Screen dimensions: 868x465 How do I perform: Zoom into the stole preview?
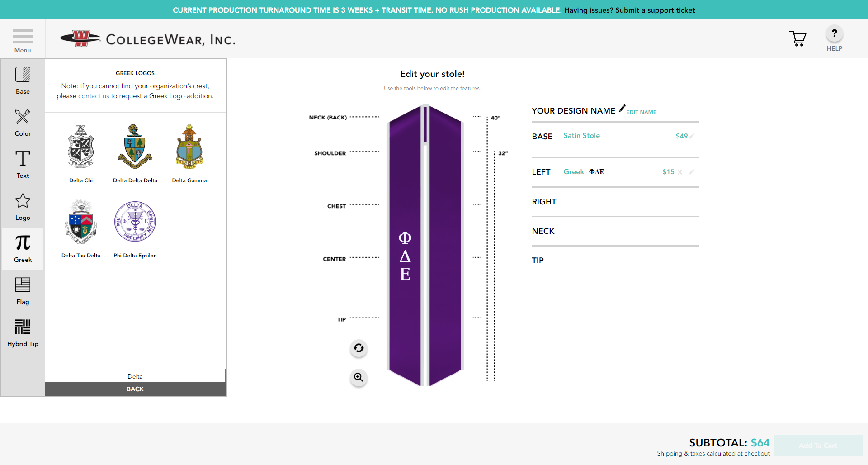(359, 377)
